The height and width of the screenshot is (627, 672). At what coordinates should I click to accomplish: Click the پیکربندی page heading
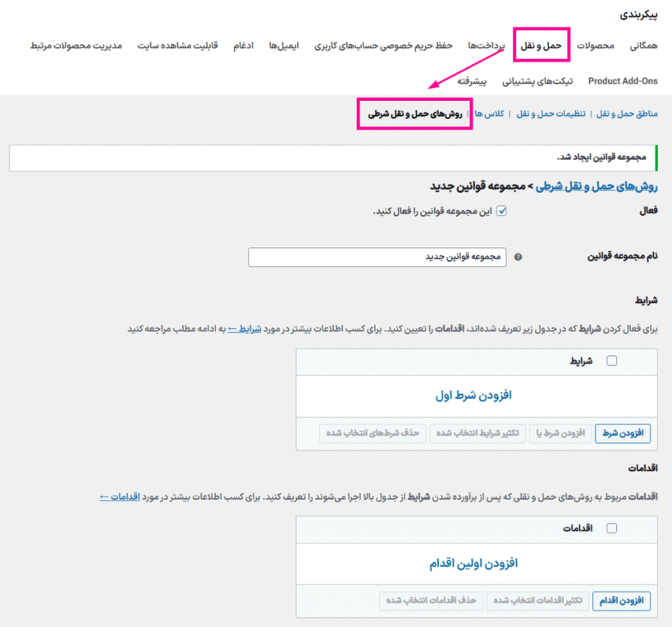[x=638, y=15]
